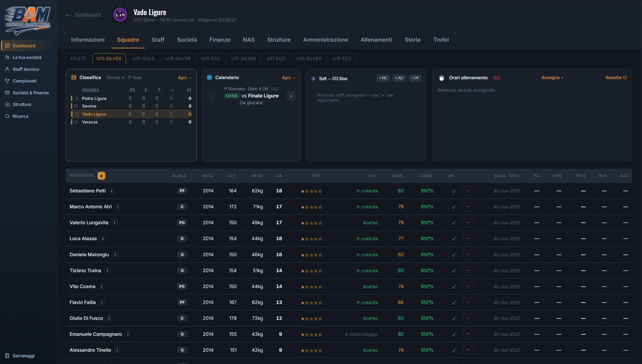The width and height of the screenshot is (642, 364).
Task: Expand Classifica with Apri arrow
Action: 185,78
